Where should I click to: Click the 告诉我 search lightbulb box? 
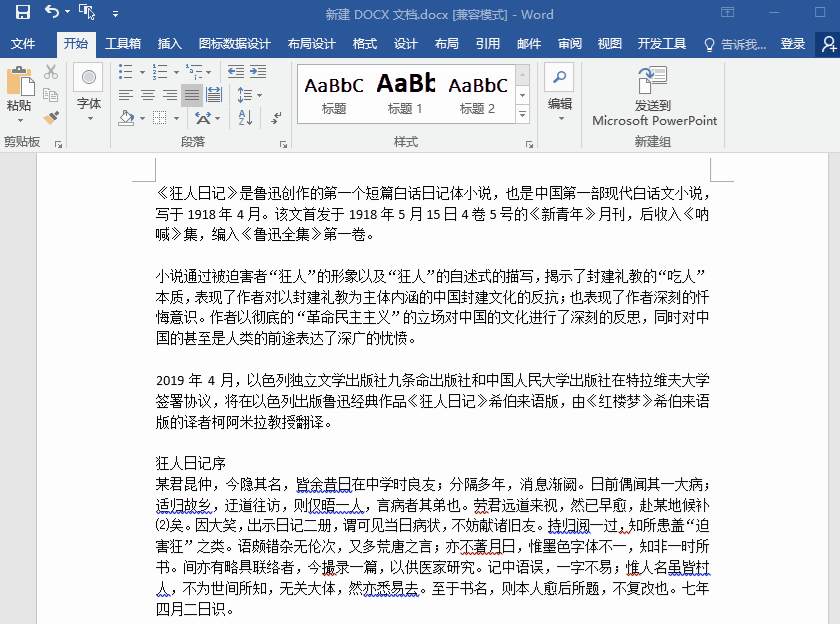click(735, 44)
